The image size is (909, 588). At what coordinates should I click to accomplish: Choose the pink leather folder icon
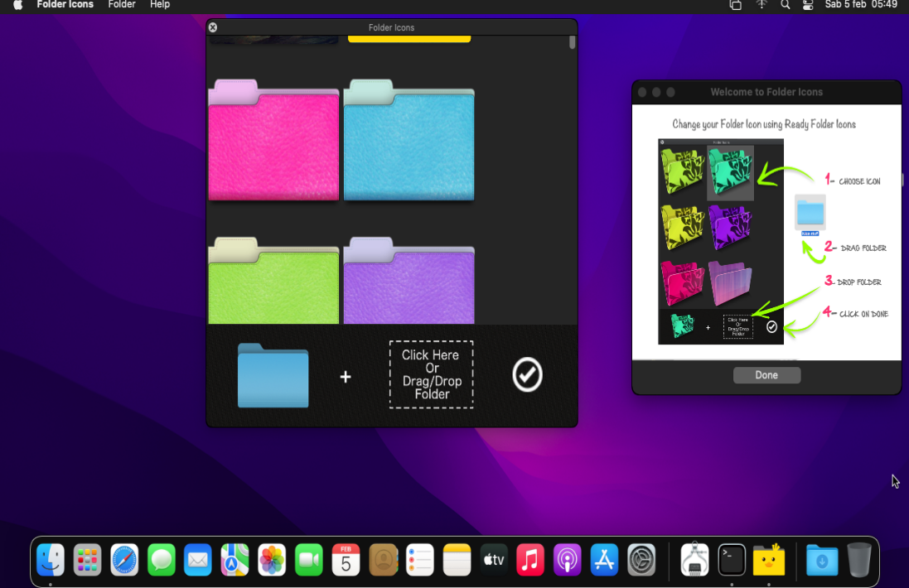click(273, 140)
